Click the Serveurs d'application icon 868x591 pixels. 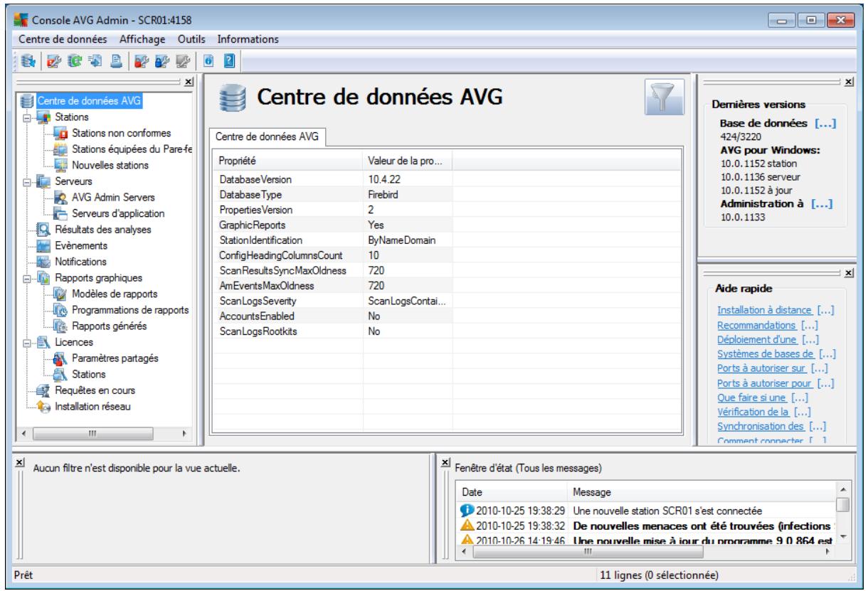point(60,213)
